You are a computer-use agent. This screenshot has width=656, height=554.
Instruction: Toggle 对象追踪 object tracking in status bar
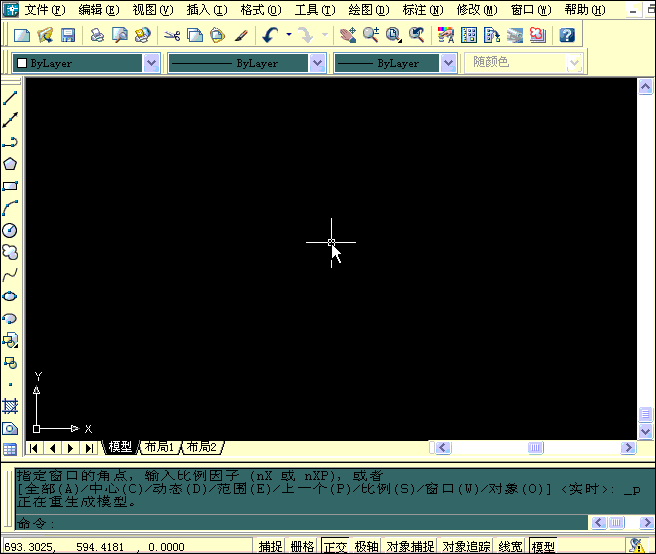click(466, 546)
